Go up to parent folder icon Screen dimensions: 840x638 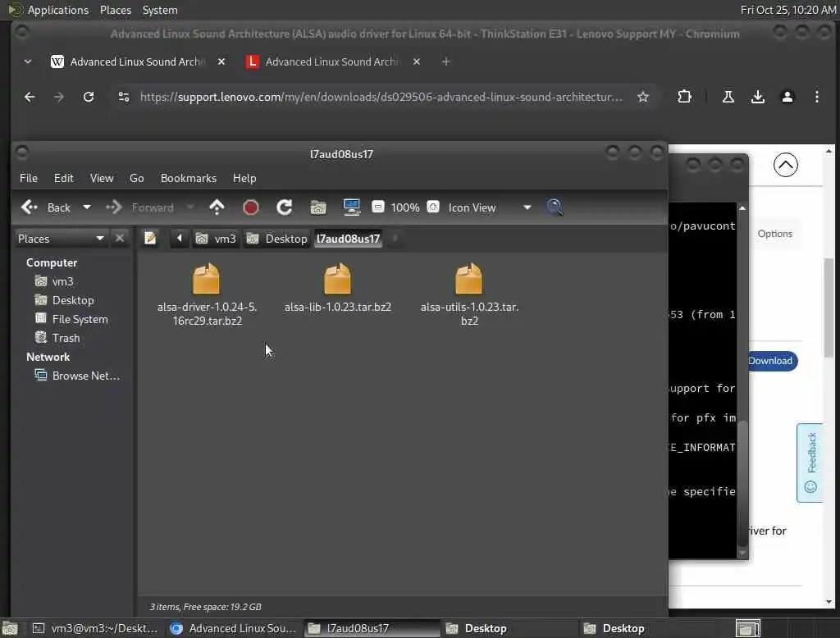click(217, 207)
